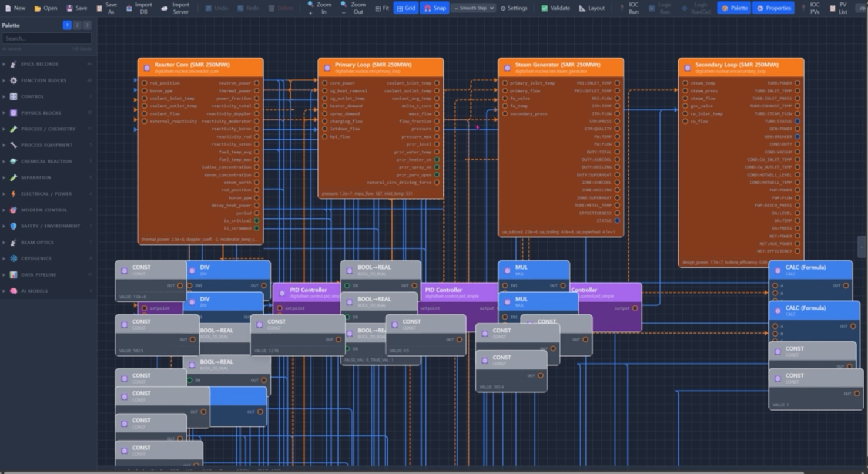Click the Reactor Core block header icon
868x474 pixels.
147,68
